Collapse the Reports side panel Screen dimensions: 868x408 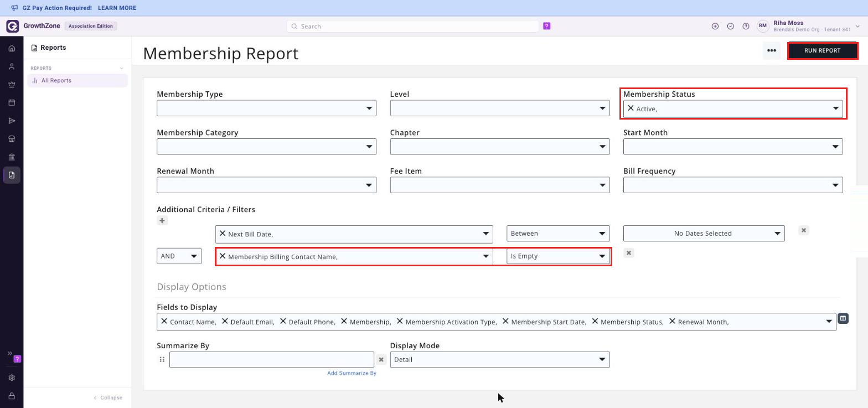point(108,397)
